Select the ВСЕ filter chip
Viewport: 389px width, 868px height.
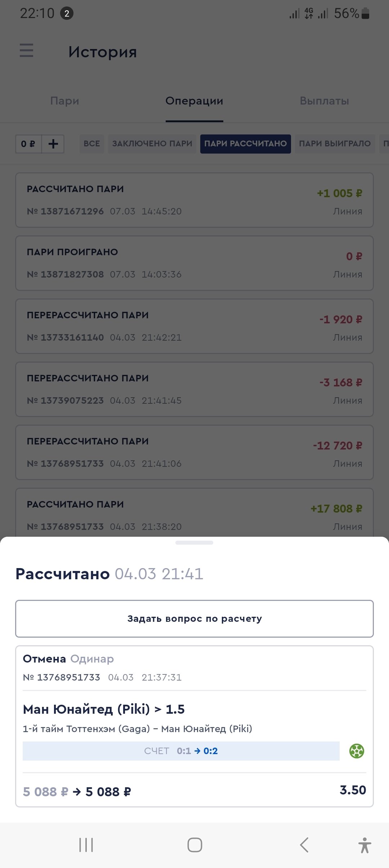point(92,144)
